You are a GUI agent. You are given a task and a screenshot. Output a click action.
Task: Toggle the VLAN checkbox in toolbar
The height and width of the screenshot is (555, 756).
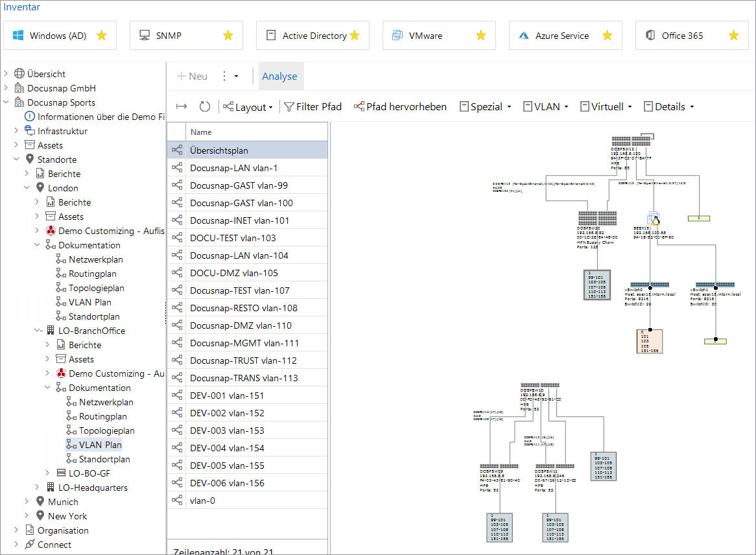(x=528, y=106)
